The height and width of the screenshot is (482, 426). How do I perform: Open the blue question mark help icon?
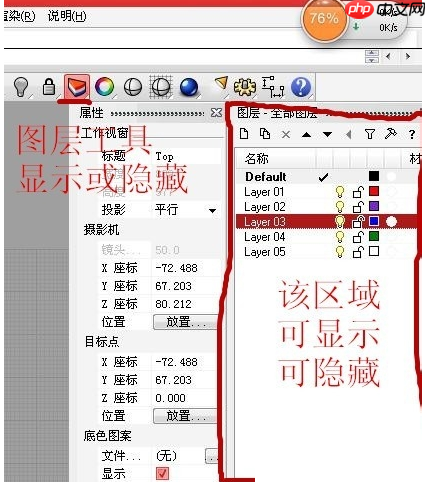point(301,87)
